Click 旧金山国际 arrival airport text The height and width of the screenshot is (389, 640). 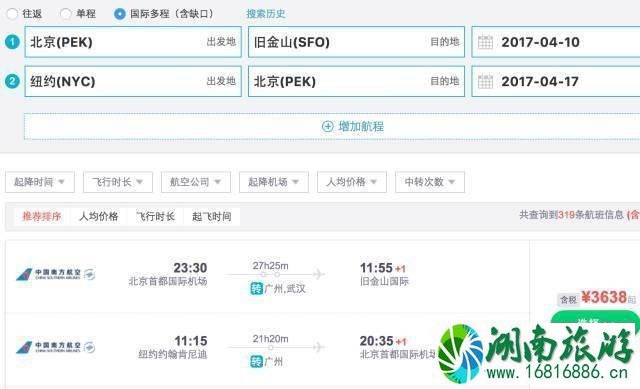384,281
